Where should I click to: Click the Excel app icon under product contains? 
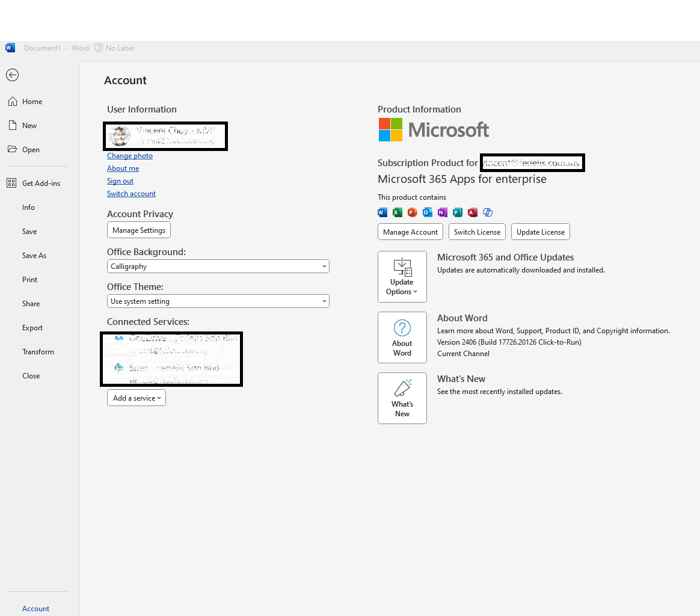click(398, 212)
